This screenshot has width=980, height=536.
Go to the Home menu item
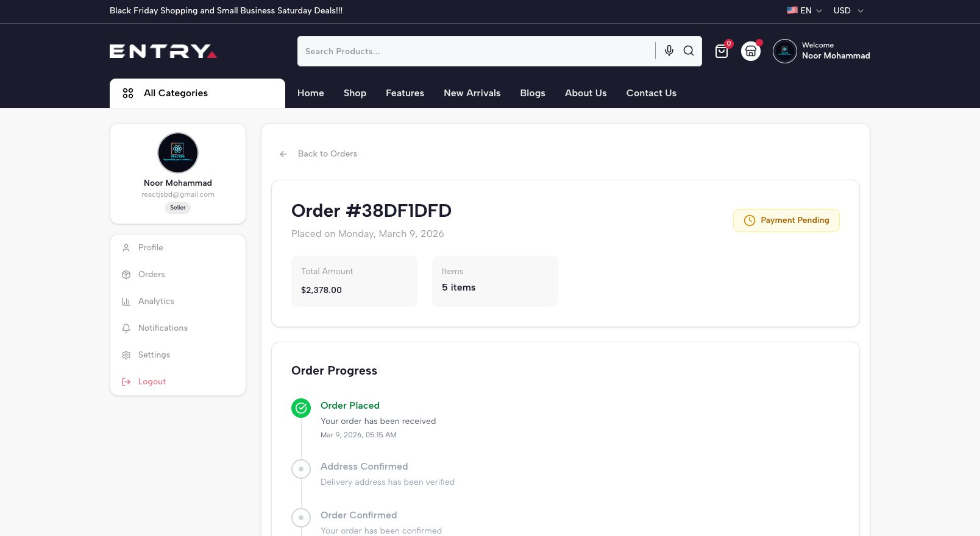tap(311, 93)
